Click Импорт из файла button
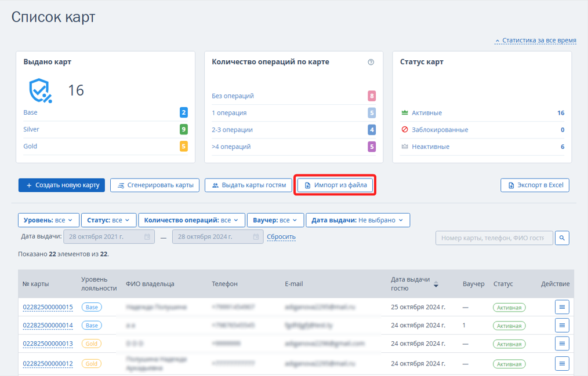Image resolution: width=588 pixels, height=376 pixels. pyautogui.click(x=335, y=185)
